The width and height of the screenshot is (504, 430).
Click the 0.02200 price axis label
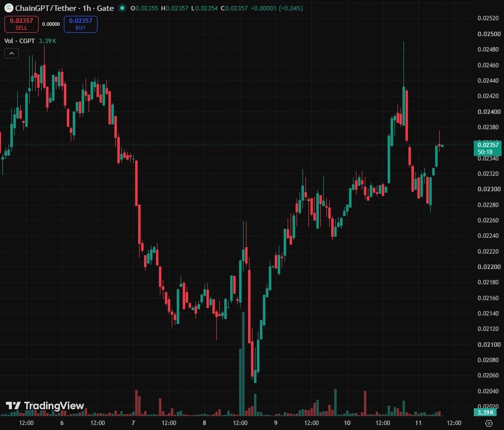(489, 267)
